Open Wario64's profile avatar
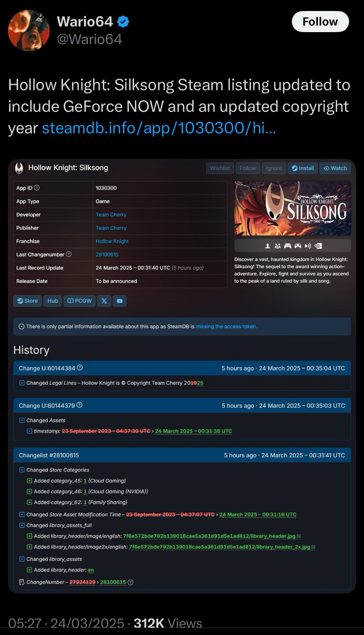 29,30
